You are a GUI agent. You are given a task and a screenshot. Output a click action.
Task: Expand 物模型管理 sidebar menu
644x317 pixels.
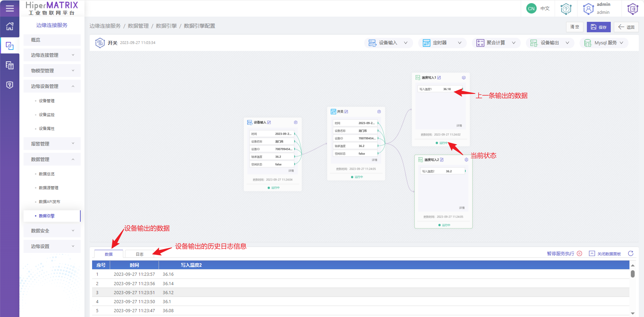point(52,71)
